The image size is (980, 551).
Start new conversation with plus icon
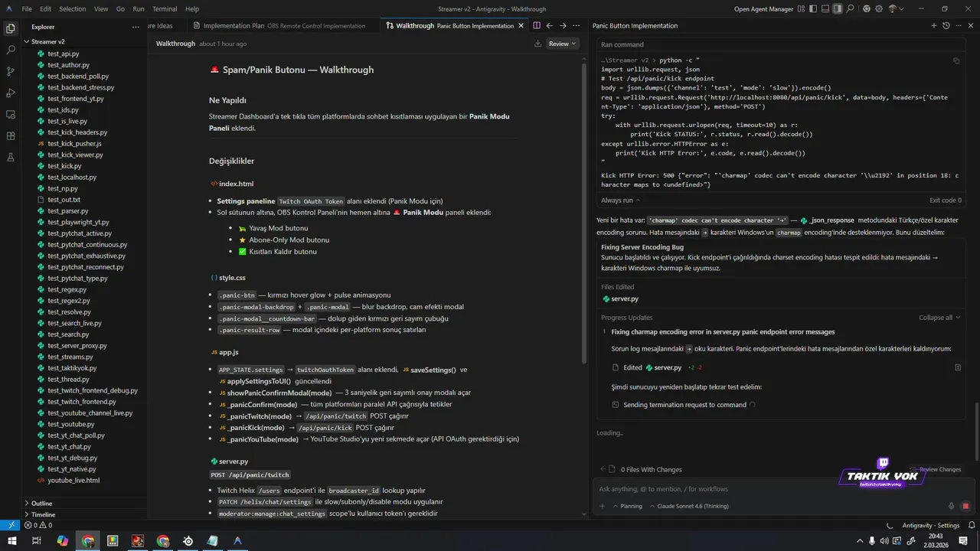[933, 25]
